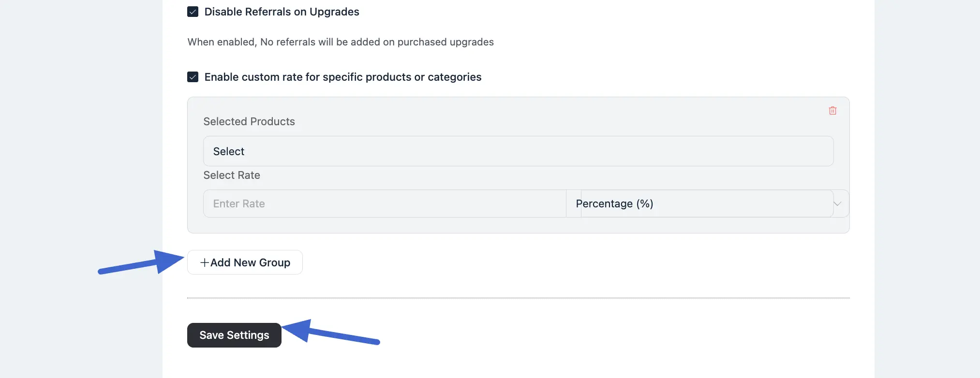Toggle the Enable custom rate checkbox

193,77
